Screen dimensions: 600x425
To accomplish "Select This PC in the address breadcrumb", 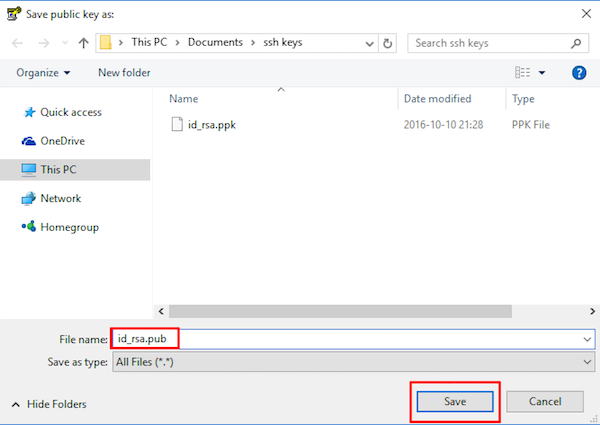I will [x=149, y=42].
